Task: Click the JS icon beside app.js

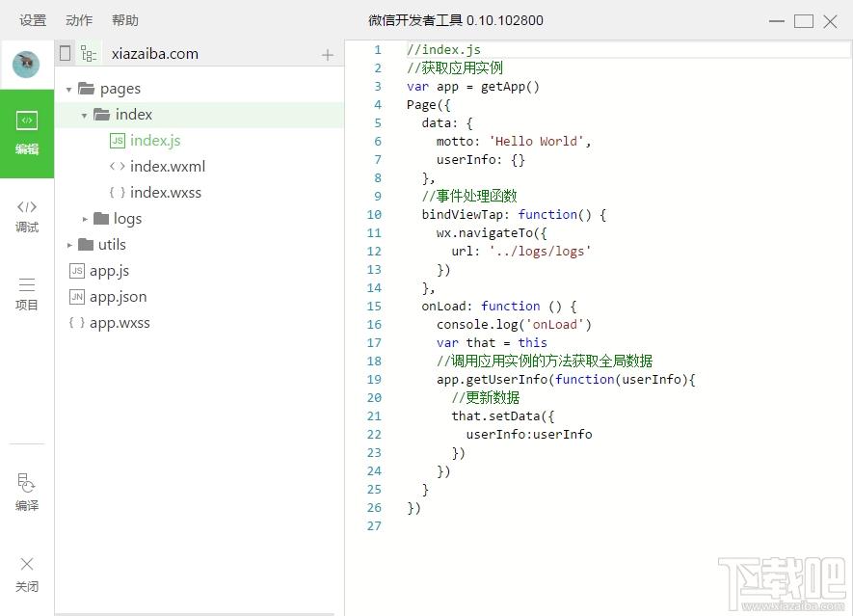Action: 77,271
